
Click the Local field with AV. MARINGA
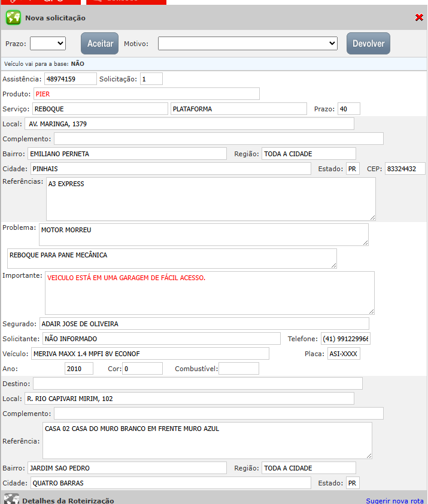[x=189, y=124]
